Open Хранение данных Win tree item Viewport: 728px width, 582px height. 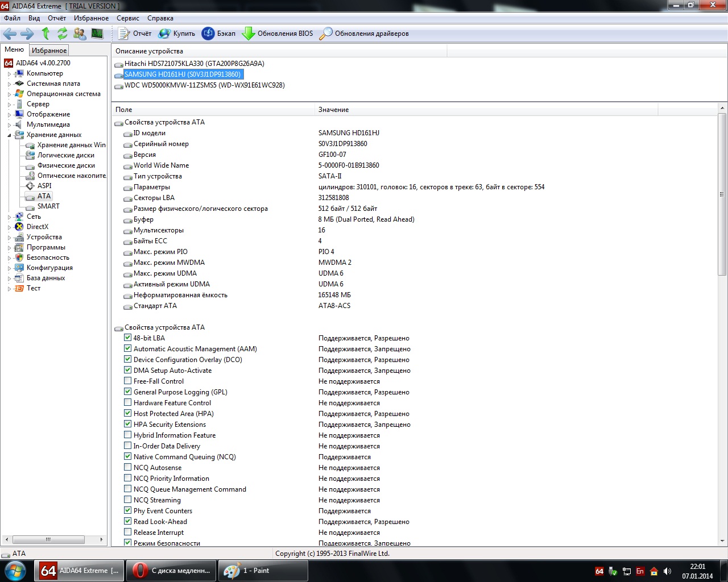point(71,145)
